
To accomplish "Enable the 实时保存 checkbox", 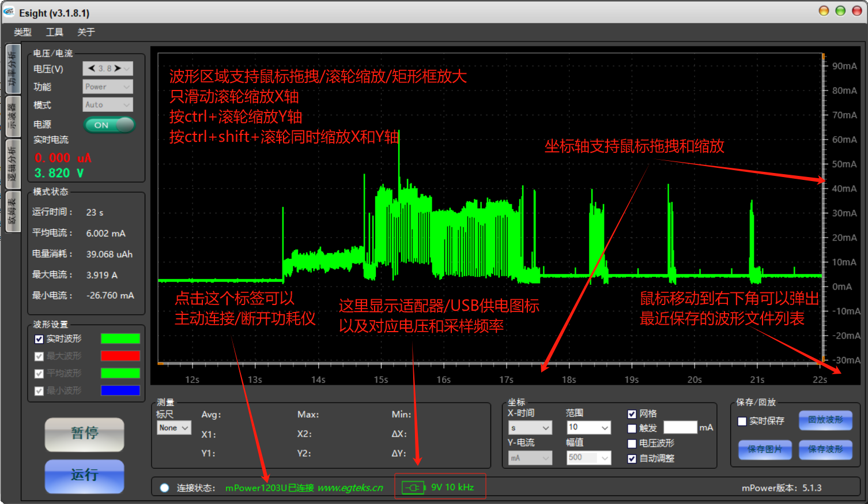I will click(742, 422).
